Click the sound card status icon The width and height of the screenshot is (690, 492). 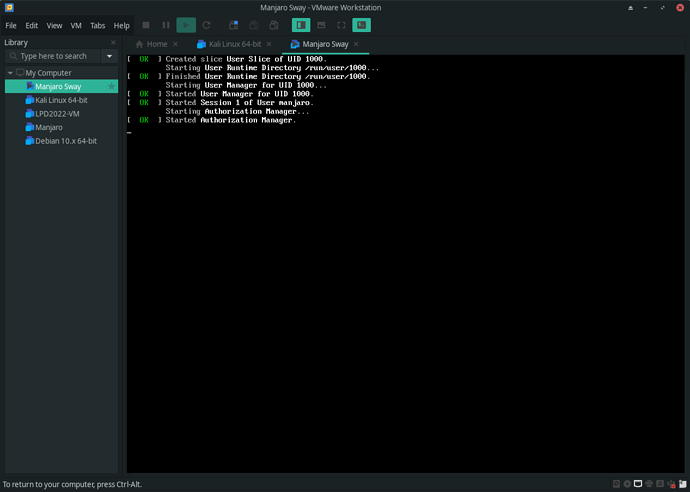(660, 484)
